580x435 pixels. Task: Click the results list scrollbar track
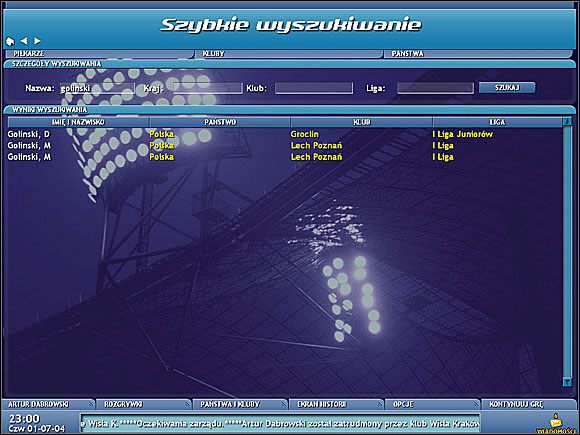click(567, 252)
